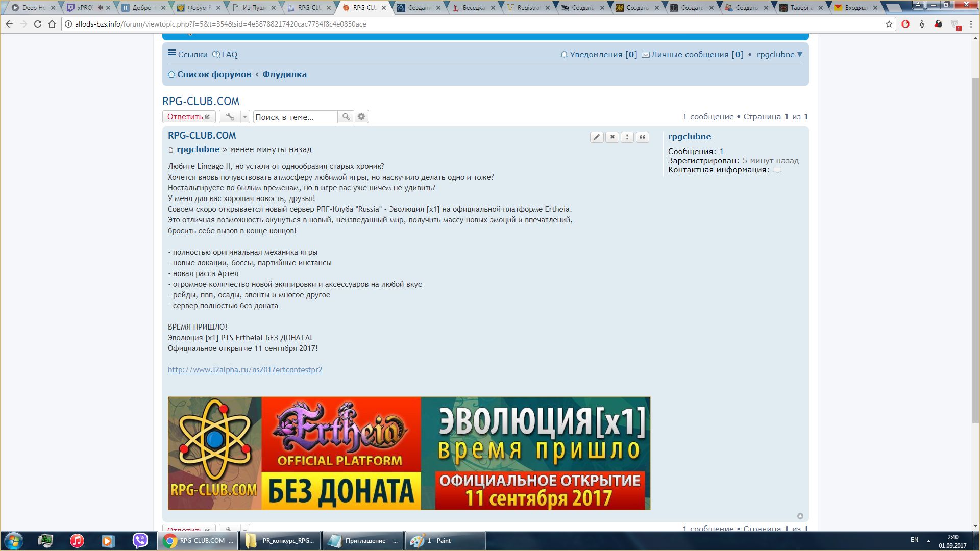The height and width of the screenshot is (551, 980).
Task: Click the red Opera extension icon
Action: pyautogui.click(x=905, y=24)
